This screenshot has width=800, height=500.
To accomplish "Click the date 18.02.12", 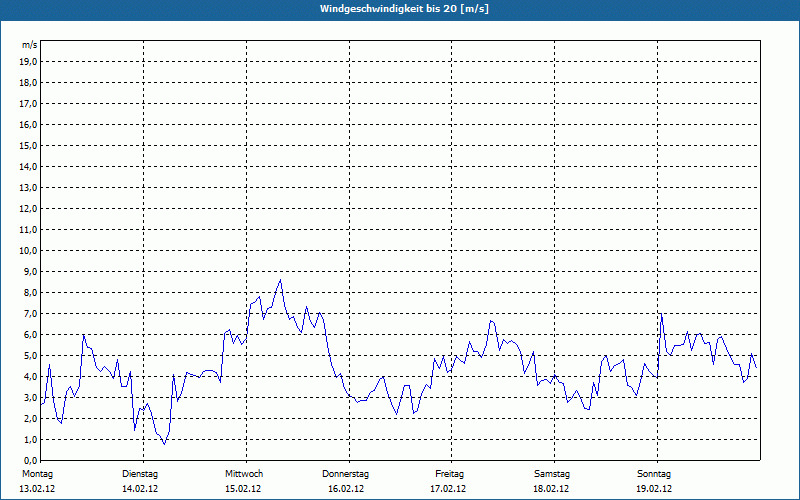I will [x=551, y=489].
